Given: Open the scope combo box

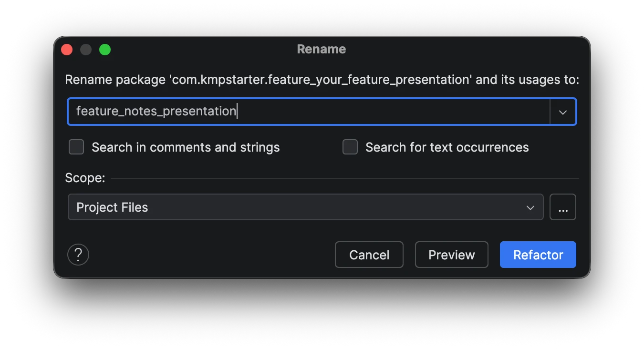Looking at the screenshot, I should [x=305, y=207].
